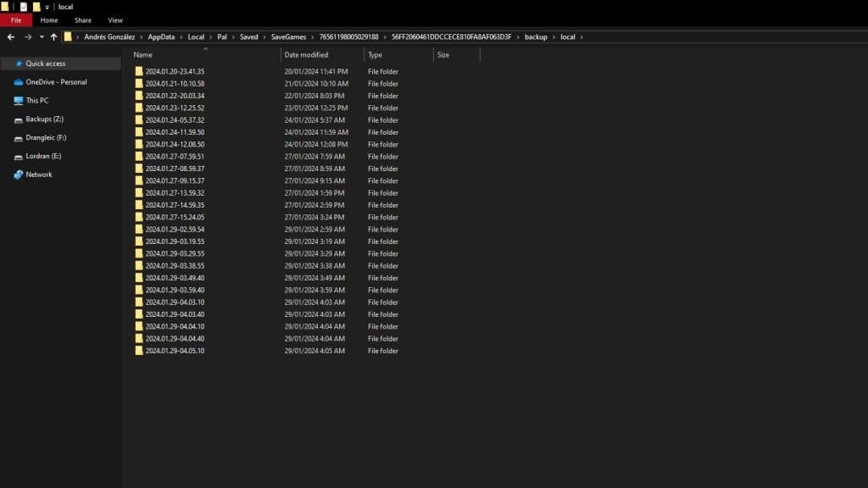Click folder icon of 2024.01.27-07.59.51
868x488 pixels.
[139, 157]
